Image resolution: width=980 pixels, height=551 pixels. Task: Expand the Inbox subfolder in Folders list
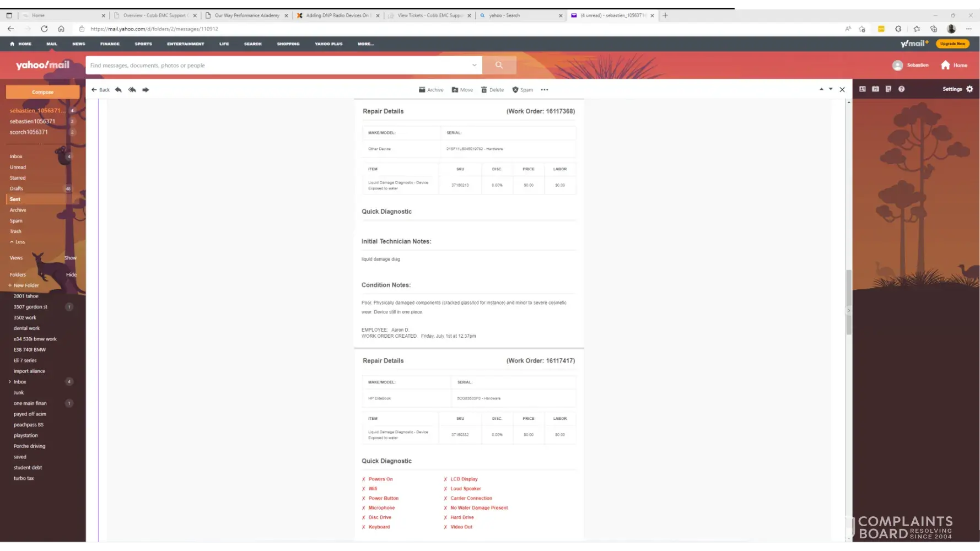click(x=10, y=382)
